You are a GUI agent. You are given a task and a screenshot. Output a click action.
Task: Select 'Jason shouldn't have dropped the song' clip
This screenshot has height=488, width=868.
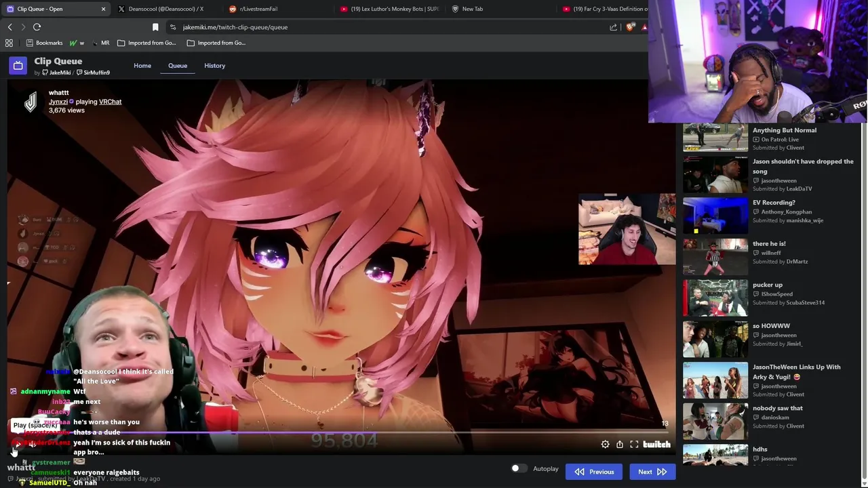803,166
